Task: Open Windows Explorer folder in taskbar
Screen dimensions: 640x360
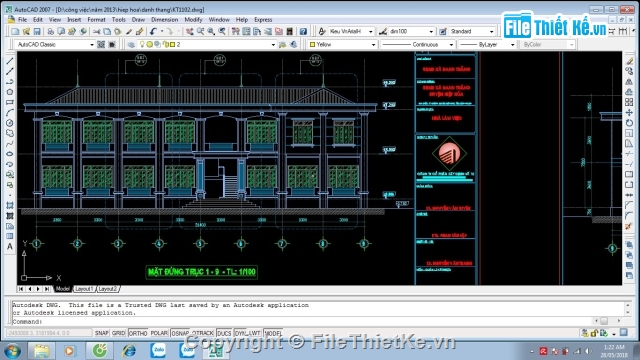Action: click(41, 351)
